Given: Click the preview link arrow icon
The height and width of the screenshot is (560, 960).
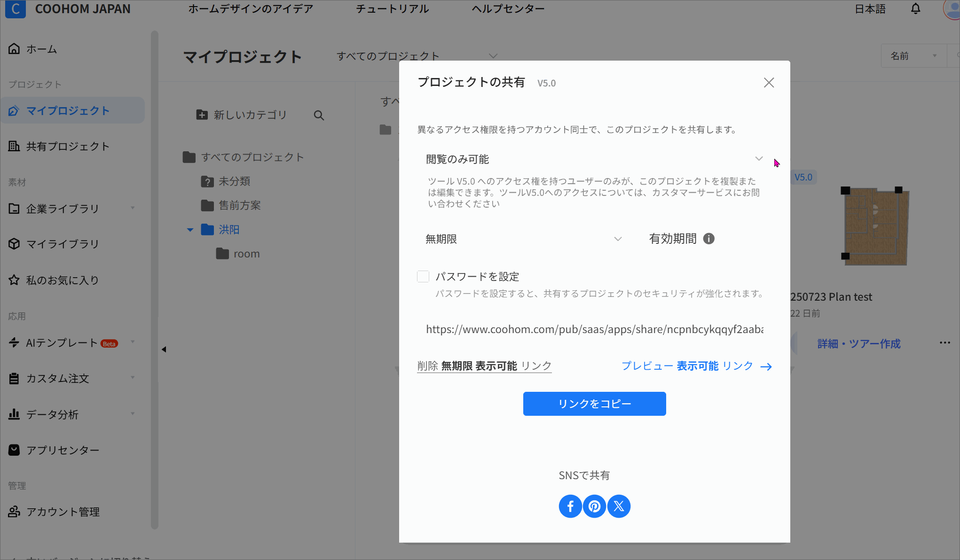Looking at the screenshot, I should 766,366.
